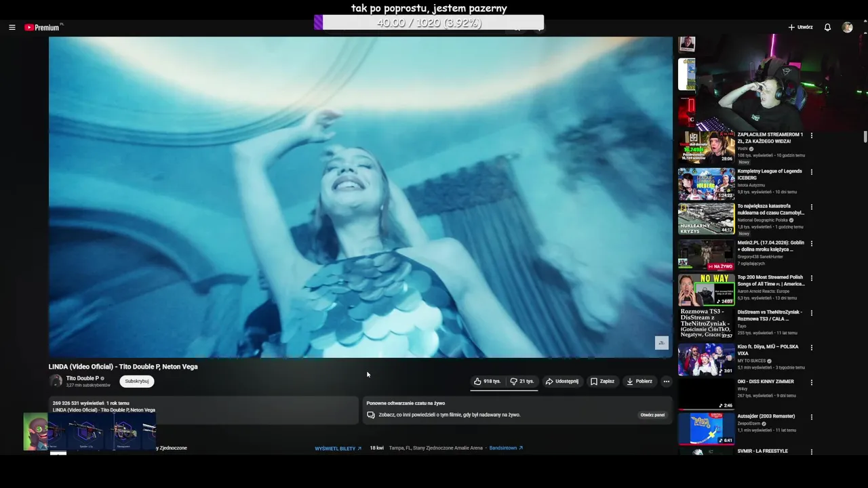
Task: Save the video using Zapisz
Action: (602, 382)
